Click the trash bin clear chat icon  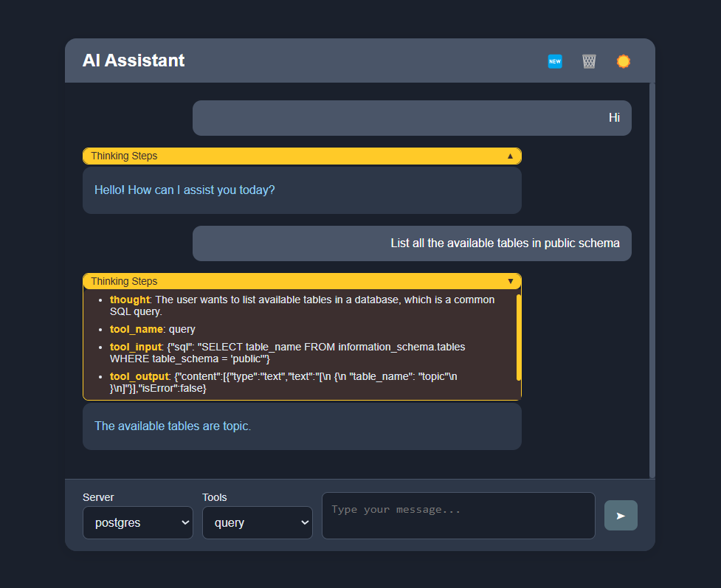coord(589,61)
